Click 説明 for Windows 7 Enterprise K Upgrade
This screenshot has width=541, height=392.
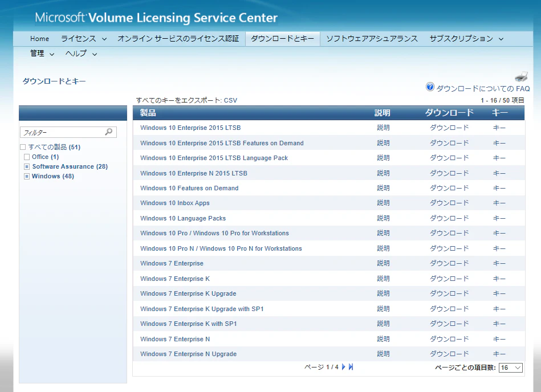tap(383, 294)
